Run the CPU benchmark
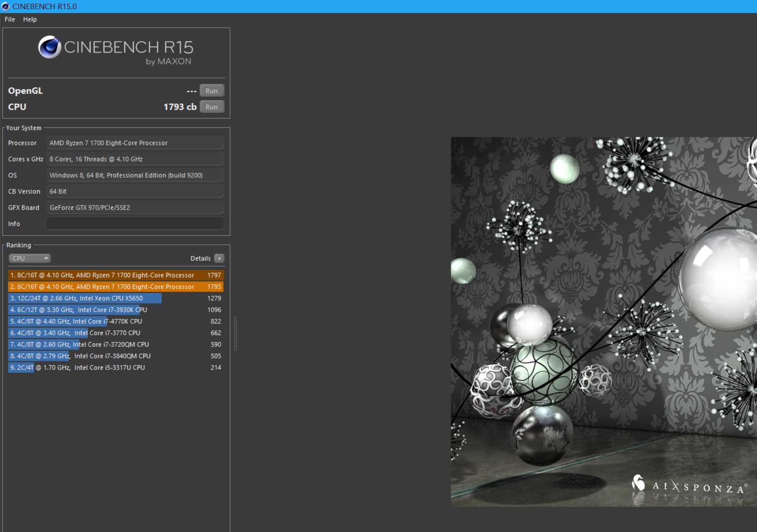This screenshot has width=757, height=532. 212,107
